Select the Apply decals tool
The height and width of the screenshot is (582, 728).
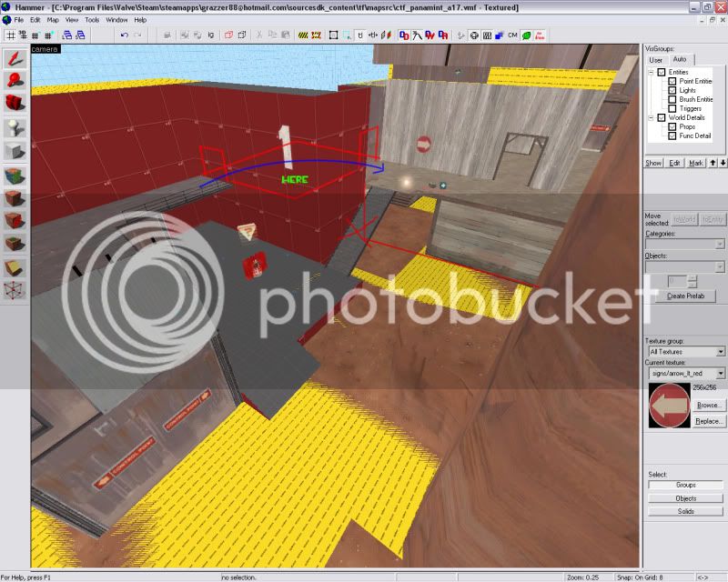(15, 221)
